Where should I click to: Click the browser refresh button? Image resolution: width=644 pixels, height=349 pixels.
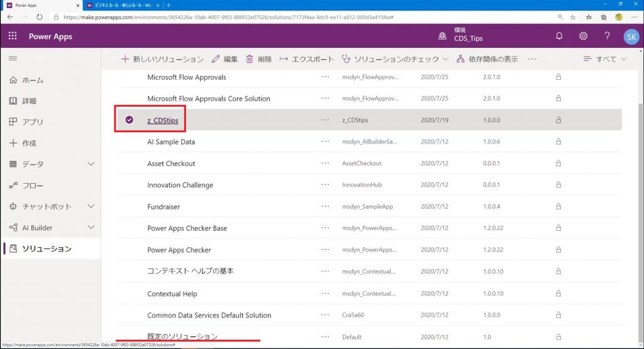pyautogui.click(x=40, y=17)
